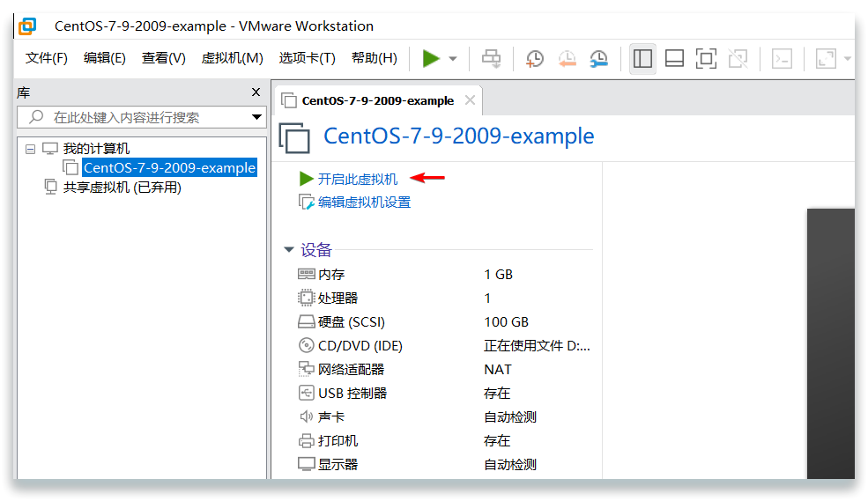
Task: Close the 库 library panel
Action: pos(256,92)
